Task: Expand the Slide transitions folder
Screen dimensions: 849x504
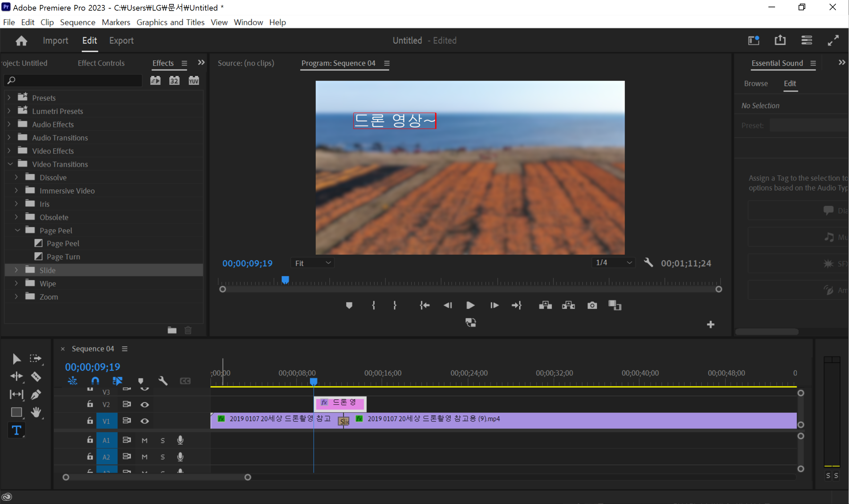Action: pyautogui.click(x=16, y=270)
